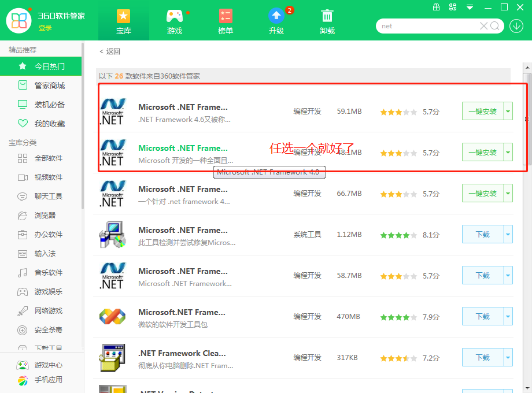This screenshot has height=393, width=532.
Task: Click 一键安装 for the 59.1MB .NET Framework
Action: [x=482, y=111]
